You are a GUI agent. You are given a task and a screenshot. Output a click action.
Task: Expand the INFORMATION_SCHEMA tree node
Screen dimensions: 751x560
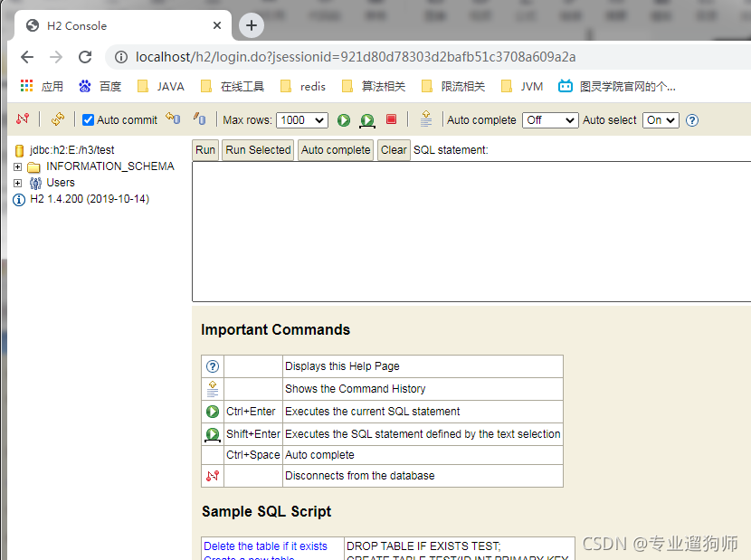[17, 166]
